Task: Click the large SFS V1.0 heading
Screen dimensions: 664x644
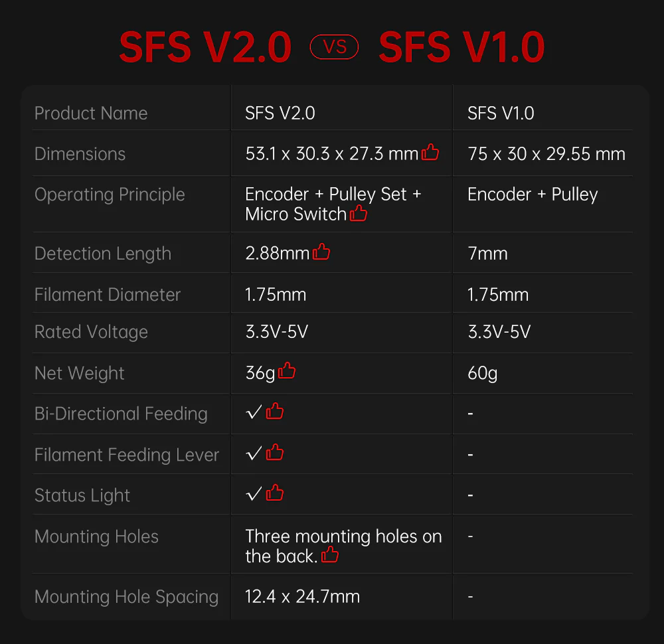Action: click(x=461, y=47)
